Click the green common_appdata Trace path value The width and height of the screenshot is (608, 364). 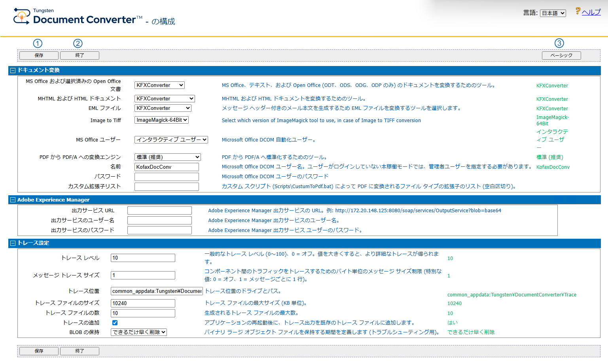tap(512, 295)
